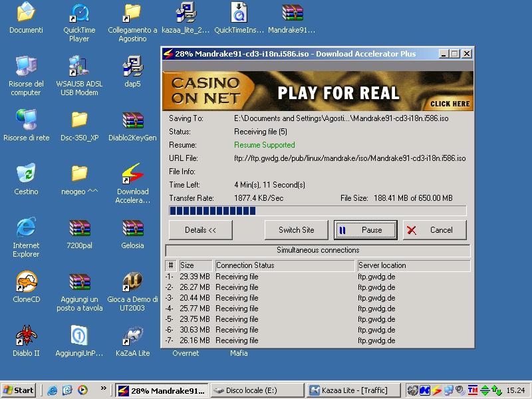This screenshot has width=532, height=399.
Task: Cancel the download
Action: (x=435, y=230)
